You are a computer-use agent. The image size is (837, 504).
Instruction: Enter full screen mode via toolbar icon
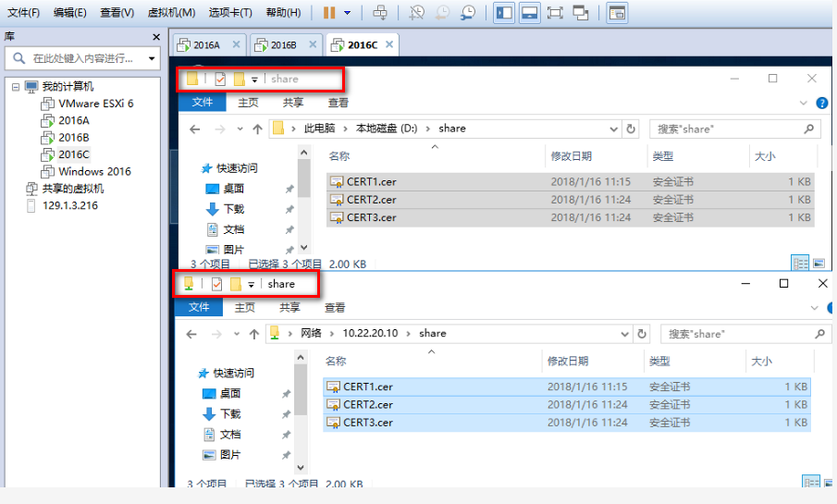click(555, 13)
